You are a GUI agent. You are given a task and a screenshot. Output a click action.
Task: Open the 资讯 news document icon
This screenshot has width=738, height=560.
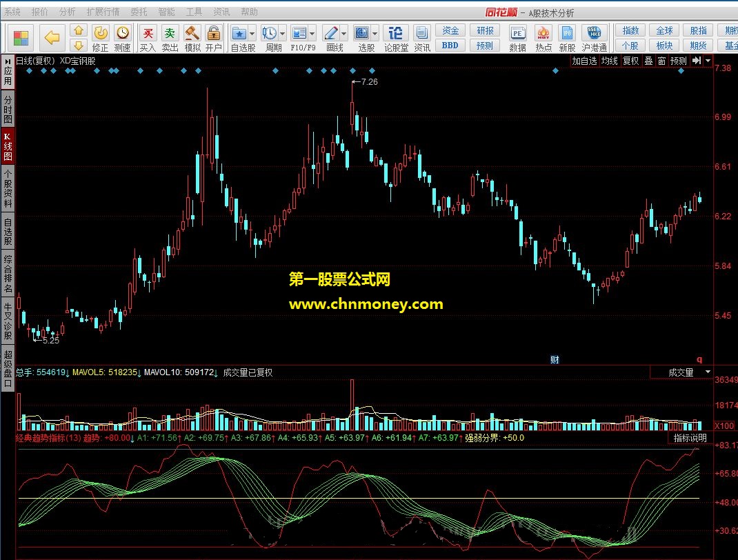tap(421, 33)
